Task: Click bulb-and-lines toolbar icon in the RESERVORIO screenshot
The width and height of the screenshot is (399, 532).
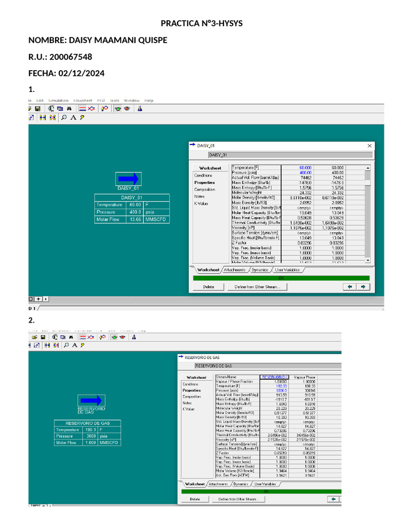Action: coord(102,337)
